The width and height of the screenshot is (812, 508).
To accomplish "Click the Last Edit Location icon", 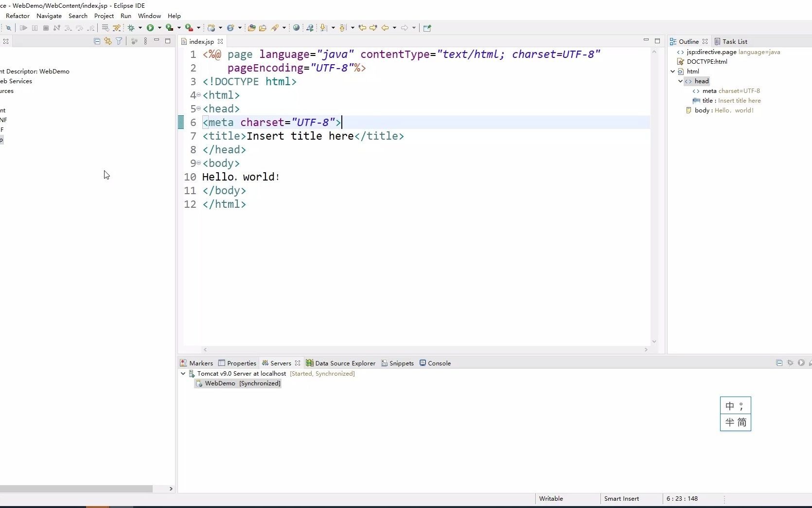I will tap(362, 28).
